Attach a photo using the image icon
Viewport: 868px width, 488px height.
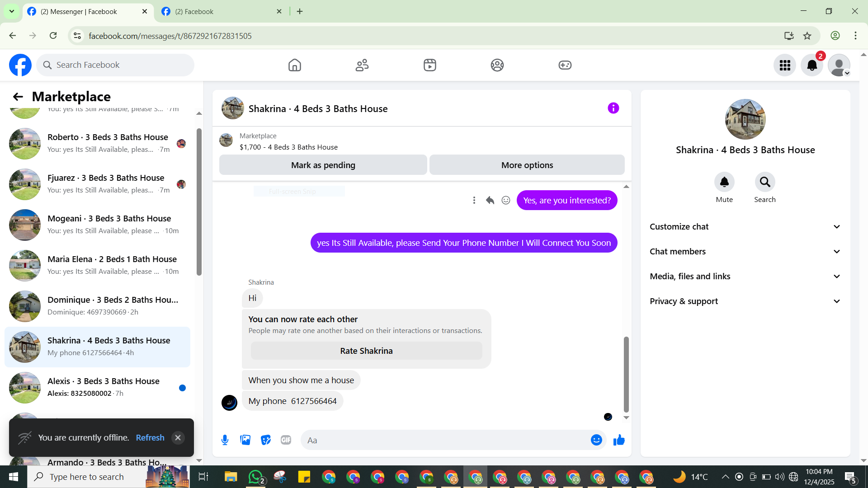[245, 440]
